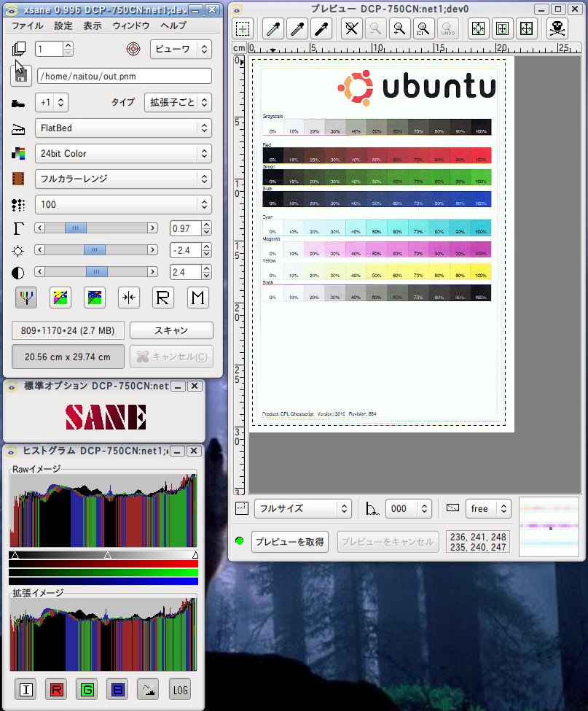
Task: Open the ビューワ target dropdown
Action: pyautogui.click(x=181, y=49)
